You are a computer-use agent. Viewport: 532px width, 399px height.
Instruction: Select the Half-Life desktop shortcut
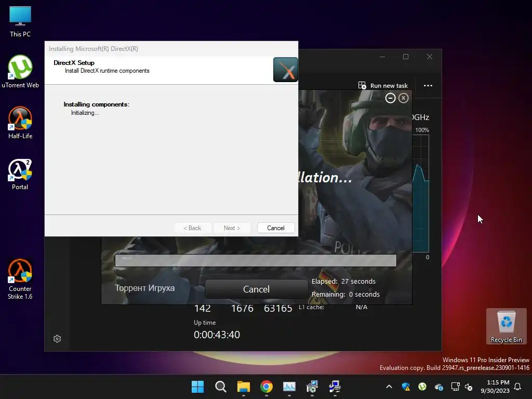20,123
